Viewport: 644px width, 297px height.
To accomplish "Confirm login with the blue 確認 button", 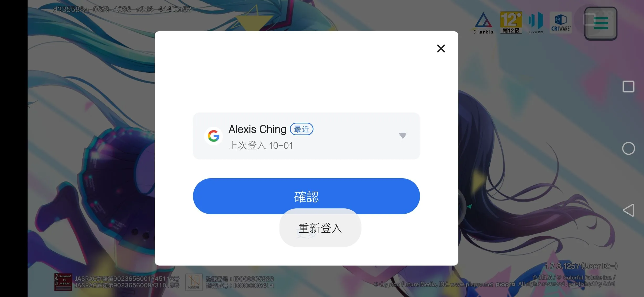I will tap(306, 196).
